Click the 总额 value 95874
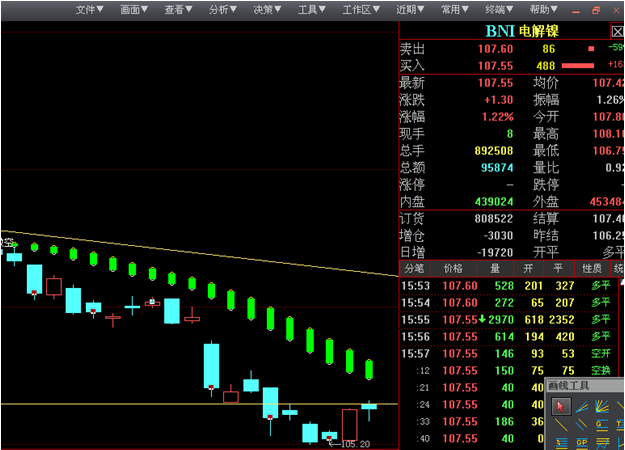 [x=497, y=168]
